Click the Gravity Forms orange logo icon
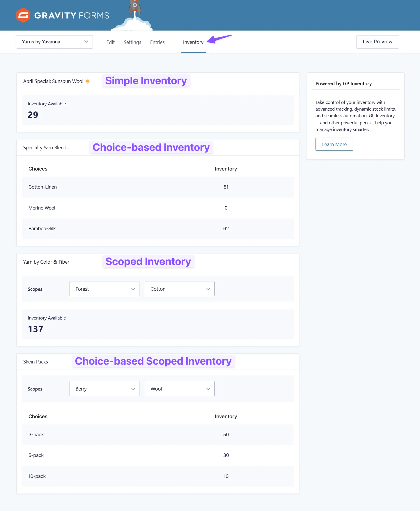The width and height of the screenshot is (420, 511). click(23, 15)
